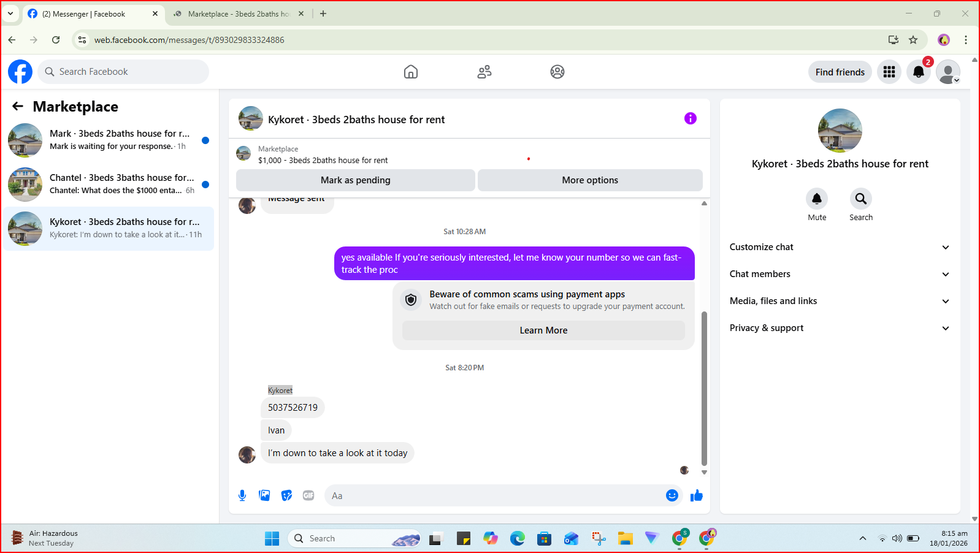Click the chat scroll down arrow
Viewport: 980px width, 553px height.
coord(704,472)
